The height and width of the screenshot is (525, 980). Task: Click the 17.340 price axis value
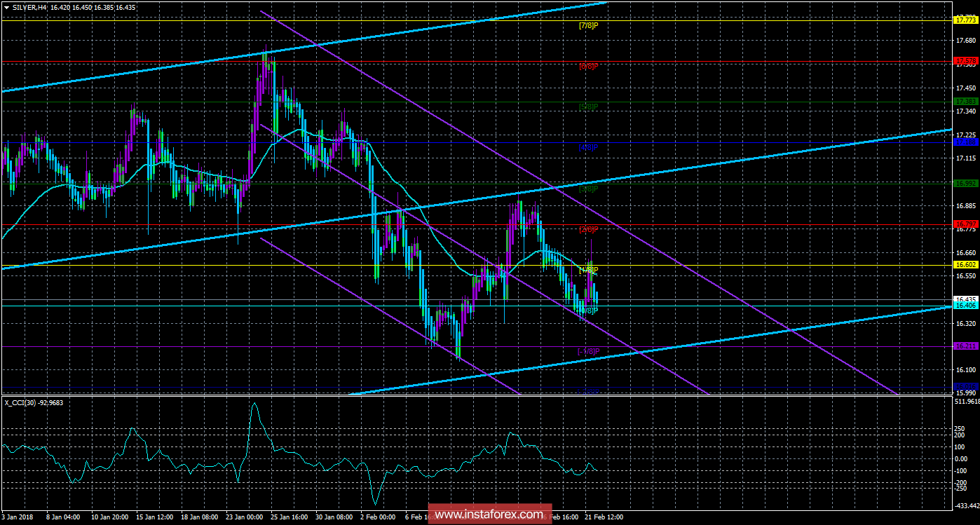965,111
